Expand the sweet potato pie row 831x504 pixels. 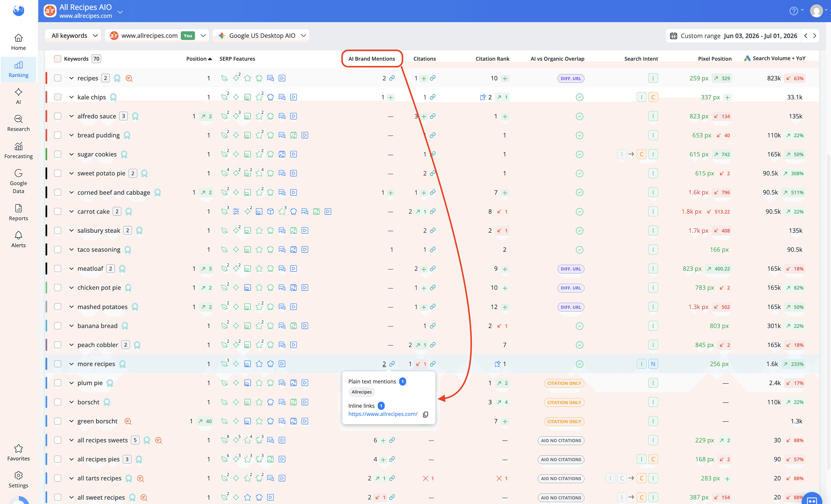tap(71, 173)
